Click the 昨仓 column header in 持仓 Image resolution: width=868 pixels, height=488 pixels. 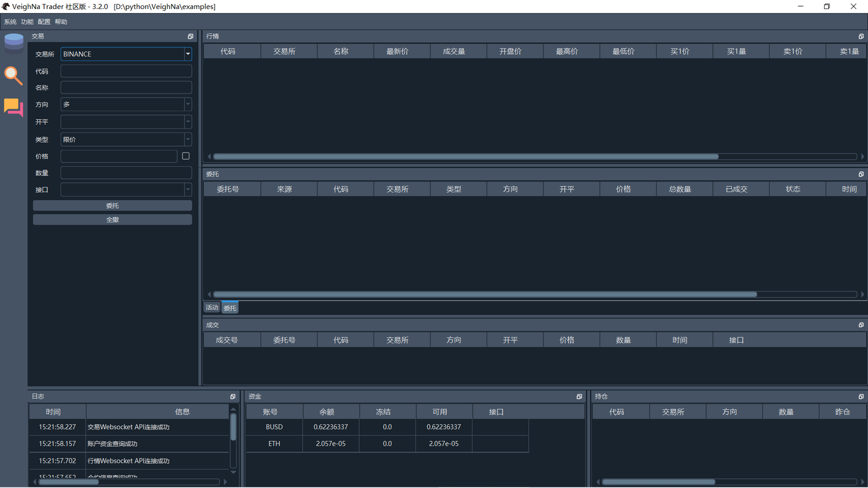(x=843, y=412)
